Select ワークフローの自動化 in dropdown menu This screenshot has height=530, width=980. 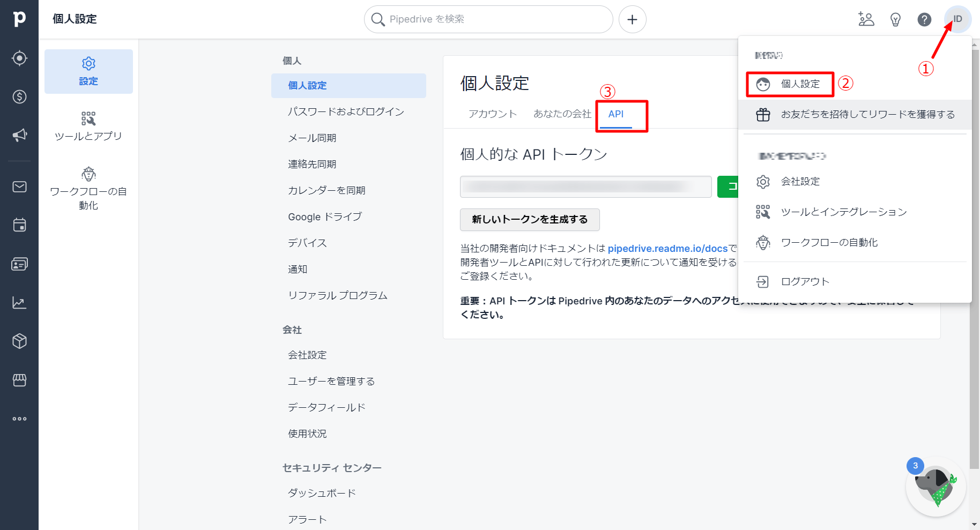855,243
